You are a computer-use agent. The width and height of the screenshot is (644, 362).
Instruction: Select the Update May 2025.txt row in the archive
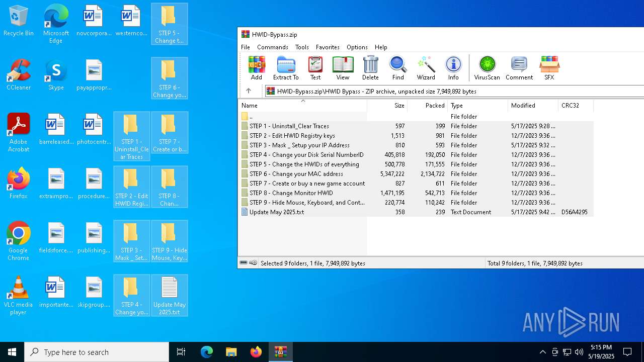tap(416, 212)
